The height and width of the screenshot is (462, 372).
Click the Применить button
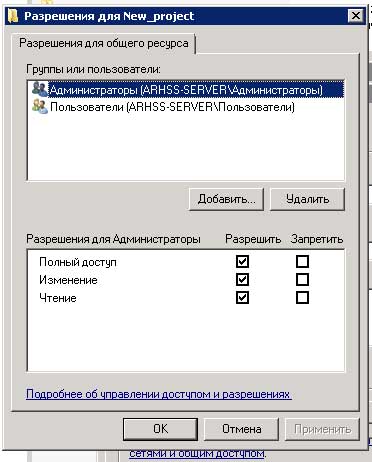click(x=322, y=429)
